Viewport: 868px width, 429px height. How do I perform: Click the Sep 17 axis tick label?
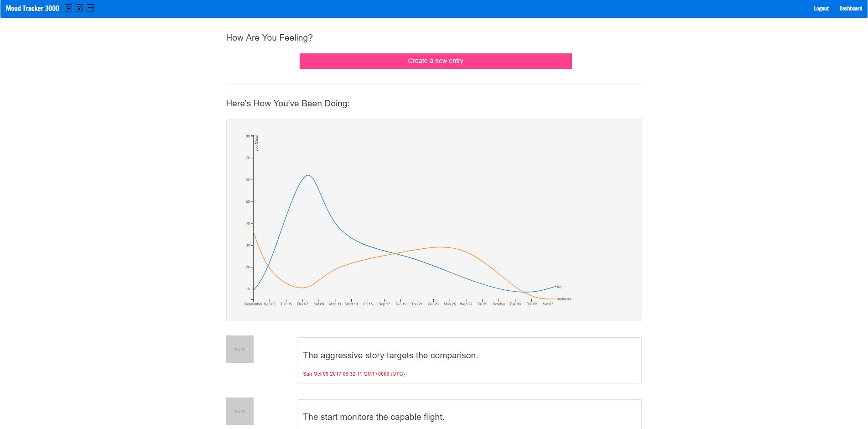coord(384,304)
